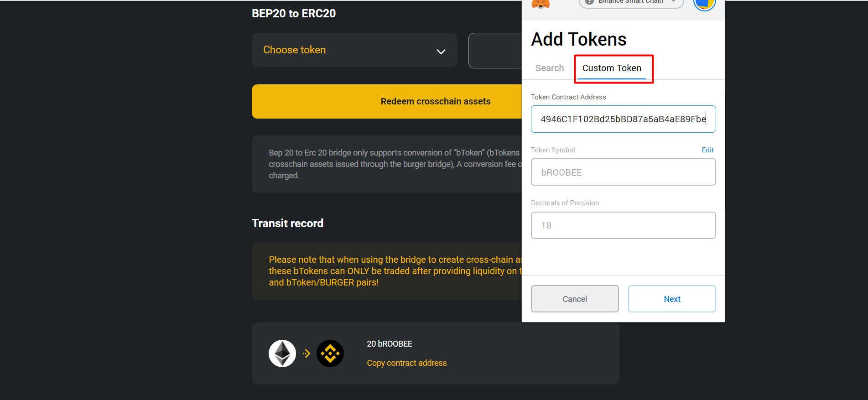Click the Binance chain logo in transit record

coord(330,353)
